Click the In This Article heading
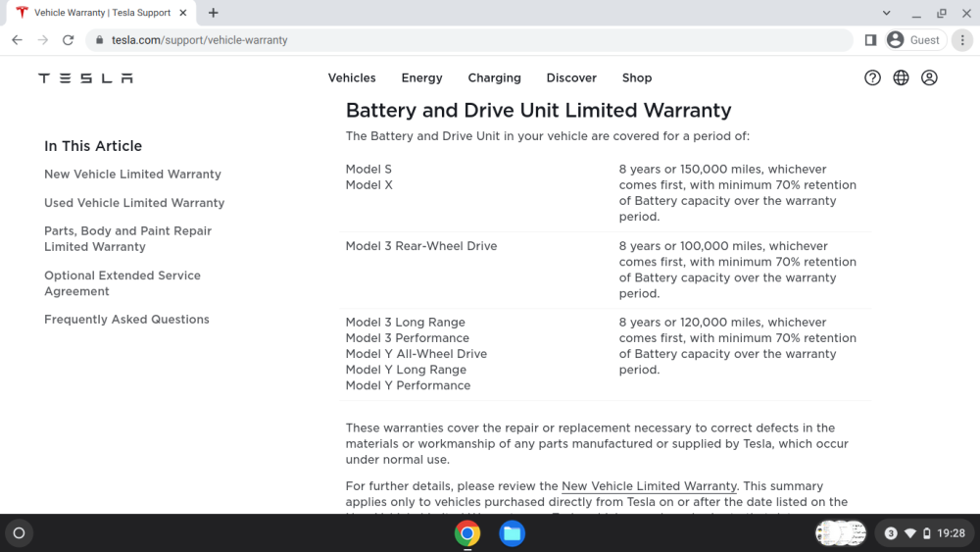Screen dimensions: 980x552 (x=93, y=146)
